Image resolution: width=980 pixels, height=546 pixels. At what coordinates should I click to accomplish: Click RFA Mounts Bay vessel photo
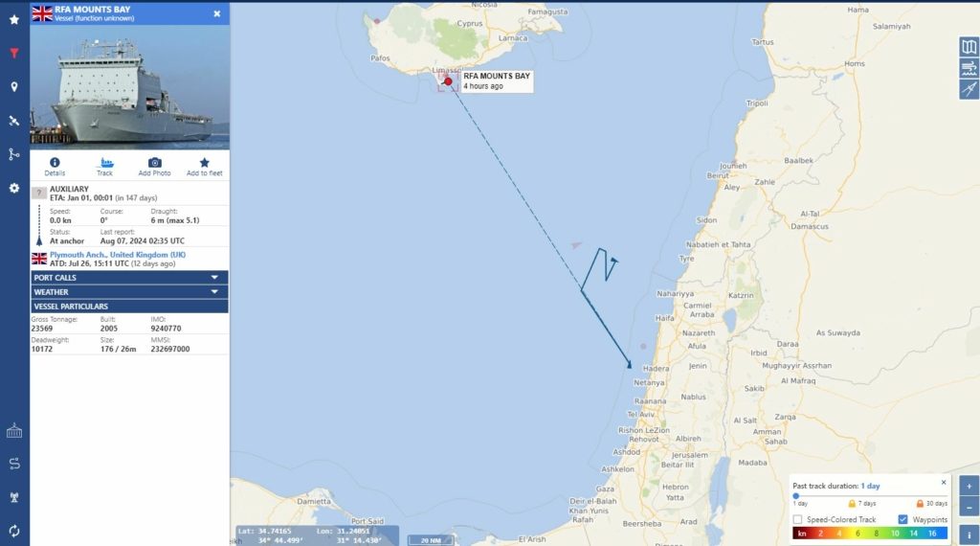click(129, 87)
